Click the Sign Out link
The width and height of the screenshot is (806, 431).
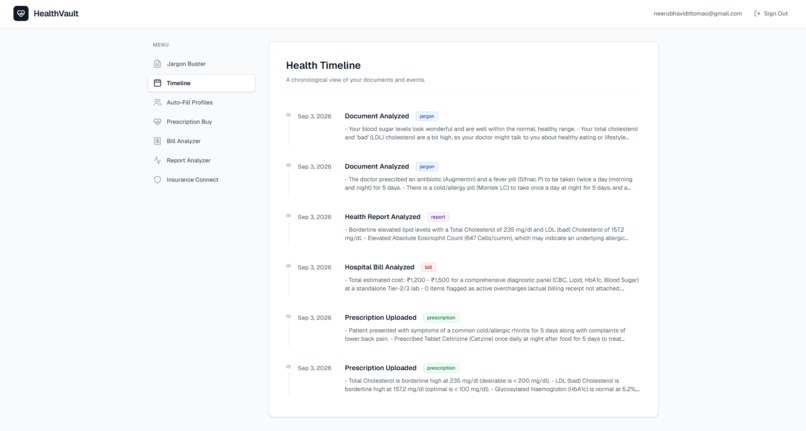pyautogui.click(x=771, y=13)
